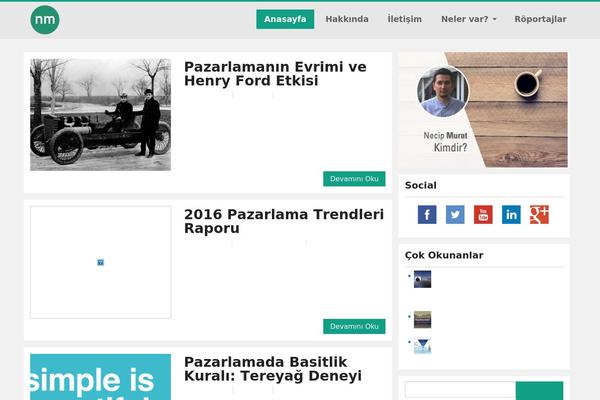Click the green nm site logo
This screenshot has width=600, height=400.
(x=45, y=20)
